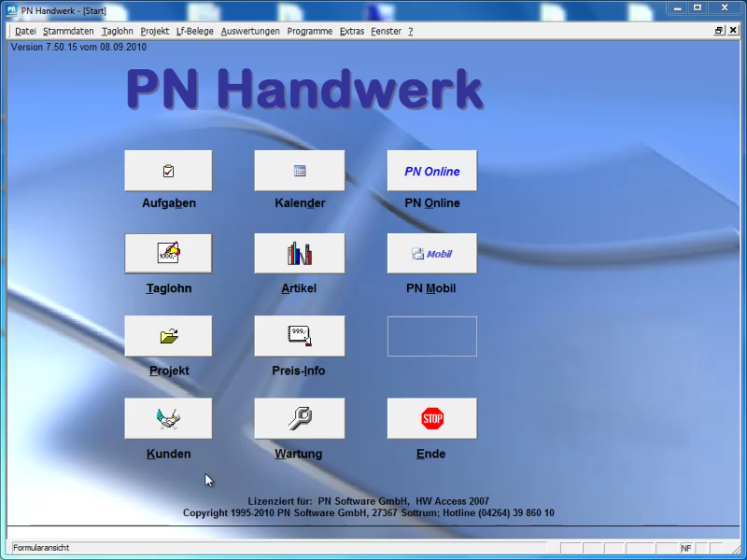This screenshot has width=747, height=560.
Task: Open the Stammdaten menu
Action: pyautogui.click(x=68, y=31)
